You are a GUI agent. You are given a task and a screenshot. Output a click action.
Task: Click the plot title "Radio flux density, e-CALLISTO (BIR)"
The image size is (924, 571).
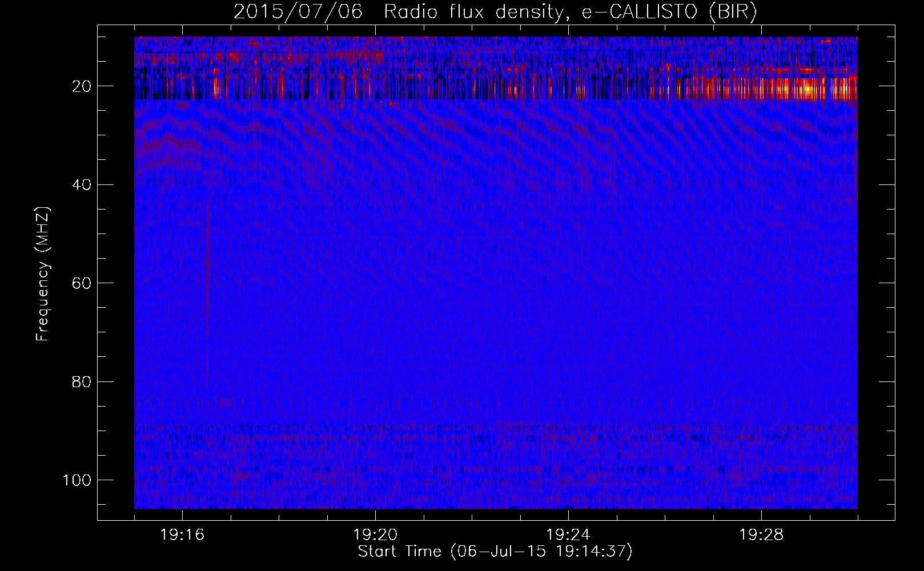point(570,12)
